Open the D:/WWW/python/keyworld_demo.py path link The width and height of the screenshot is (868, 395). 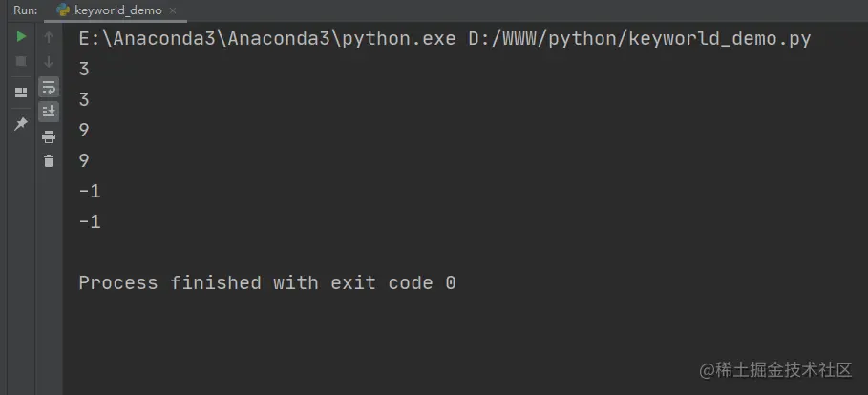point(640,39)
